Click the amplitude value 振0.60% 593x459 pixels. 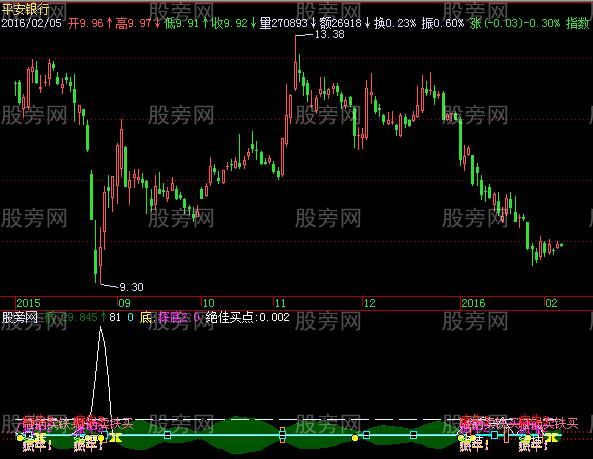(x=442, y=23)
